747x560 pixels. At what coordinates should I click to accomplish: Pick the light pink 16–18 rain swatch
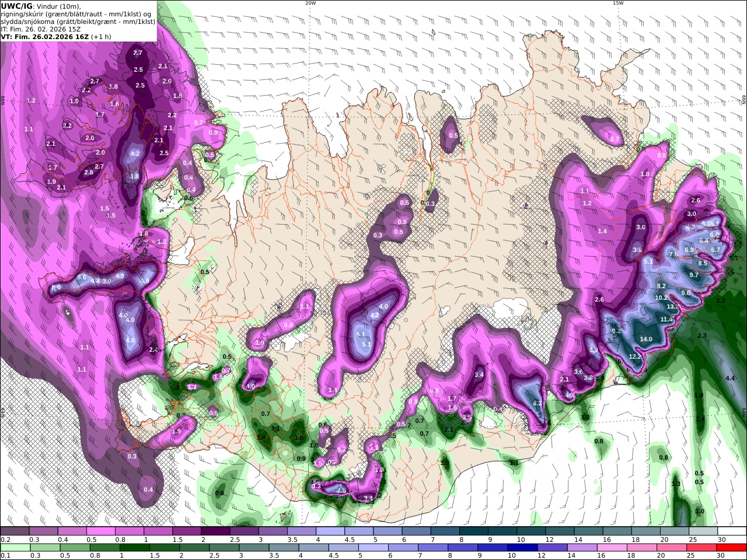[612, 548]
